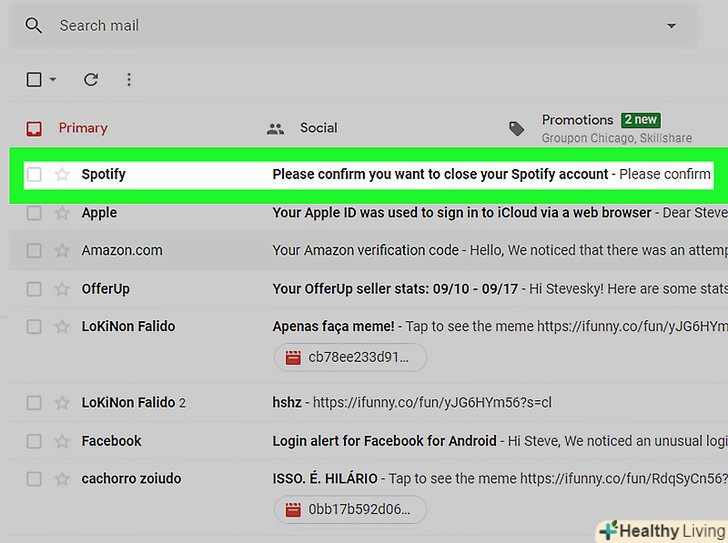Star the Apple email
This screenshot has width=728, height=543.
(x=62, y=213)
